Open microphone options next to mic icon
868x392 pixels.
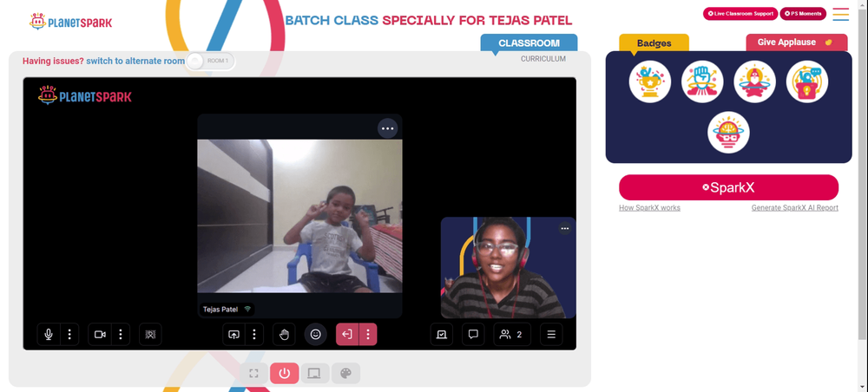point(69,335)
